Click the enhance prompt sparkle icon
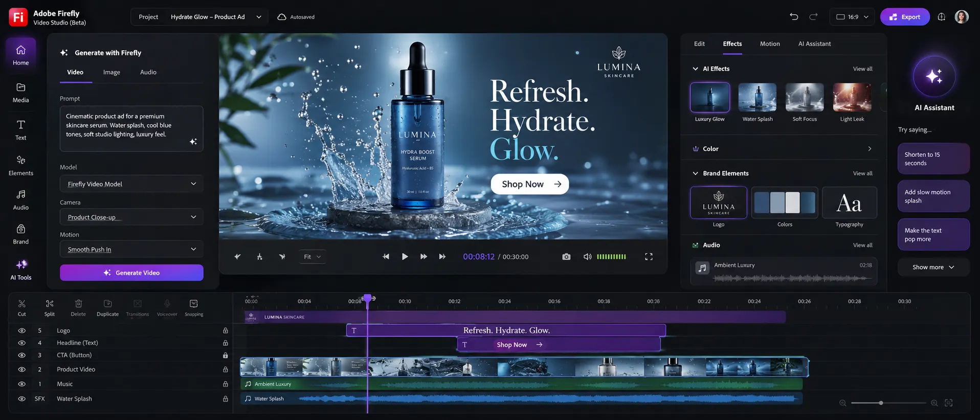 point(193,142)
